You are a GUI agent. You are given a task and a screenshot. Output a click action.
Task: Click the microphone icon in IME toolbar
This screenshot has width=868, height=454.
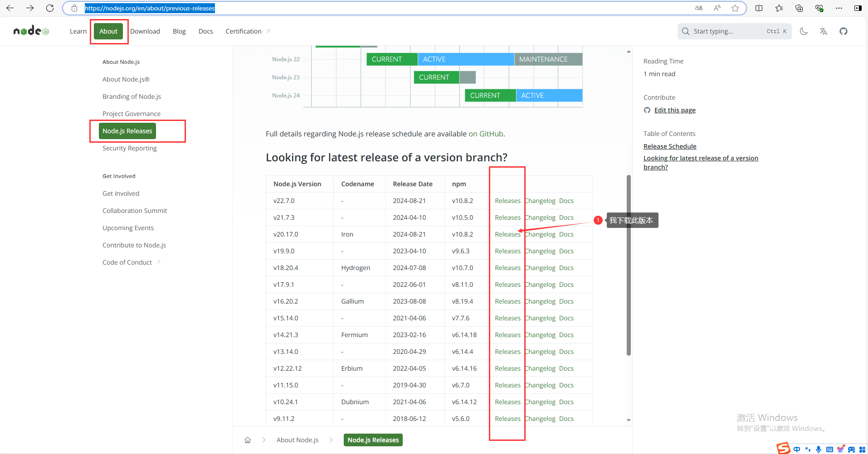coord(819,449)
